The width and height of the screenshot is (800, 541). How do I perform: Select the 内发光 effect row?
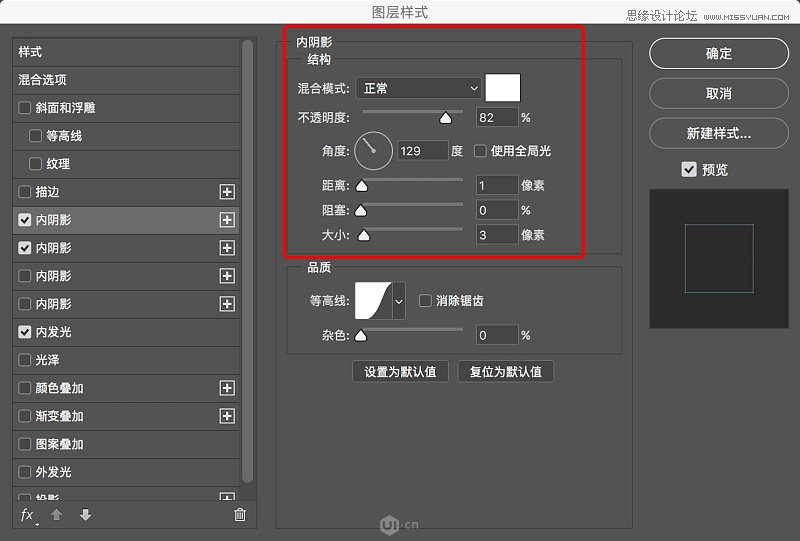click(x=126, y=332)
